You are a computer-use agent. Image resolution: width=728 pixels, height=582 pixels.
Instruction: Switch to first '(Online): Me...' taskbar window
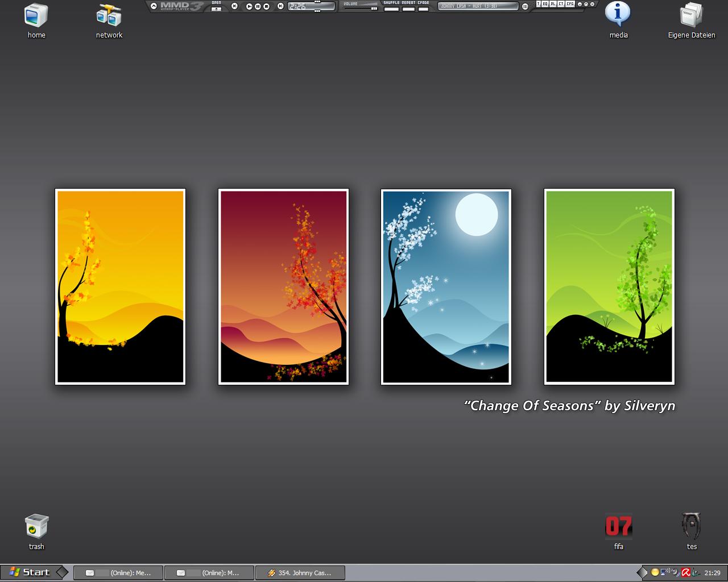click(118, 573)
